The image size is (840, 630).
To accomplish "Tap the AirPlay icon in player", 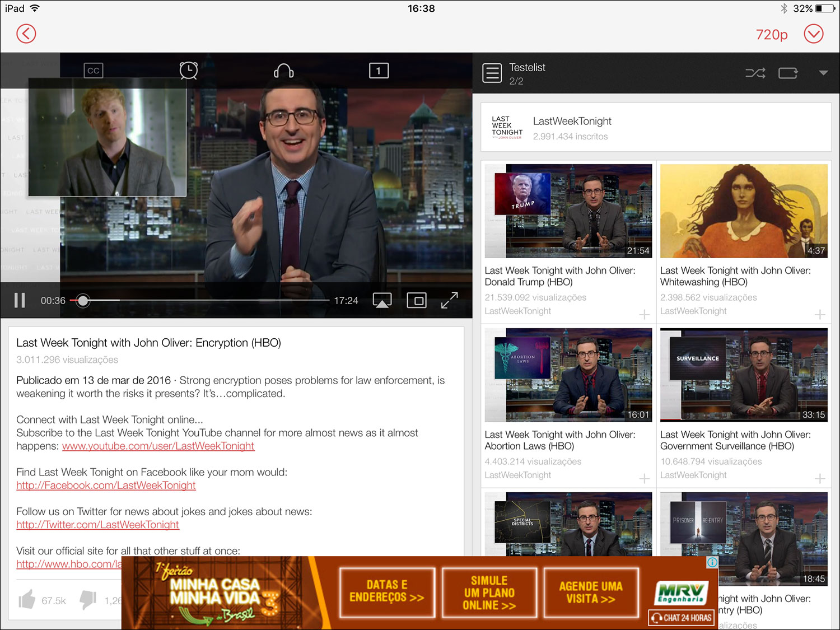I will pyautogui.click(x=382, y=301).
